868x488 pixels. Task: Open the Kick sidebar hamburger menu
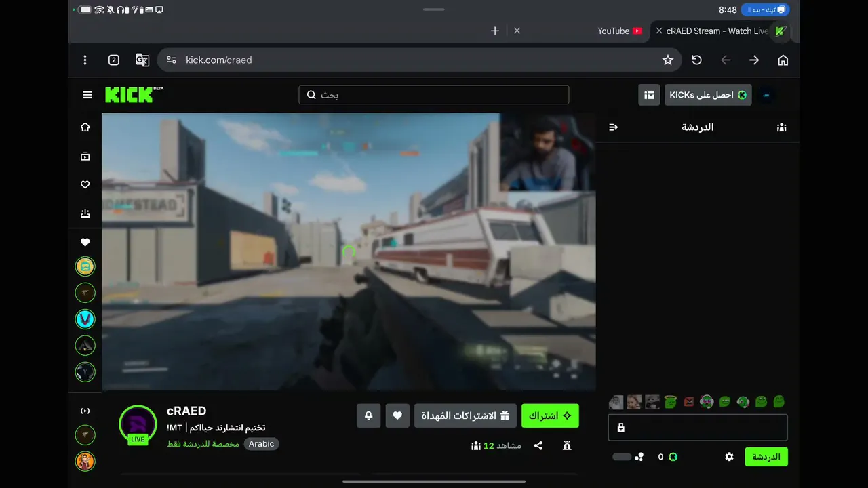pyautogui.click(x=87, y=95)
